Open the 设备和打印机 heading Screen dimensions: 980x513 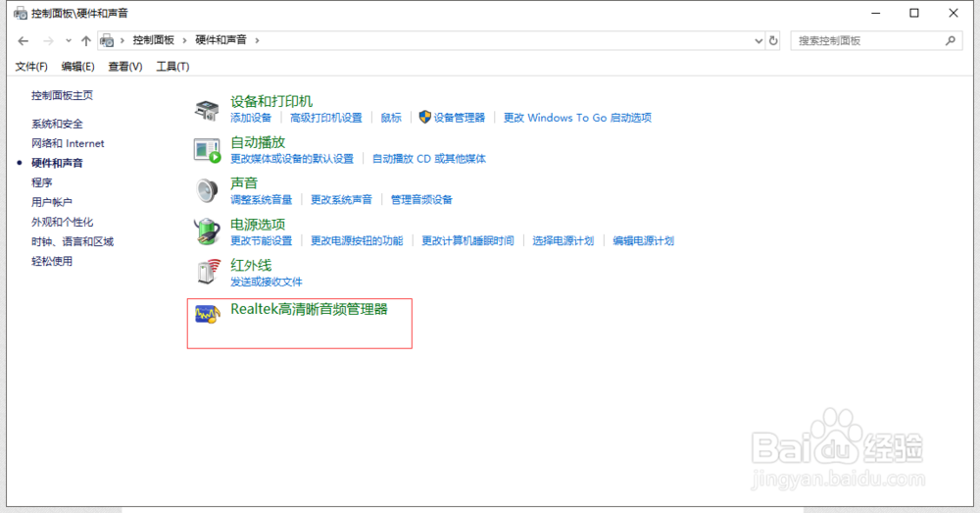271,101
